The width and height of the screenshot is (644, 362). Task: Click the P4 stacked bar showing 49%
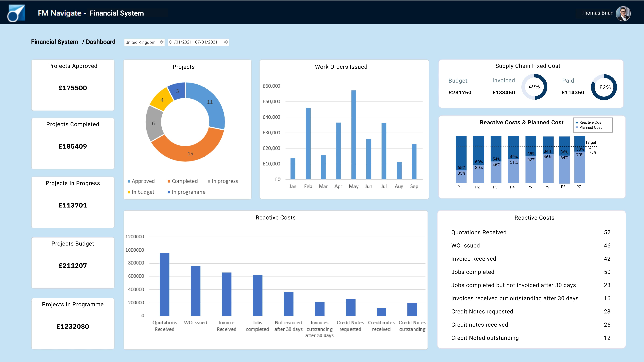coord(514,159)
